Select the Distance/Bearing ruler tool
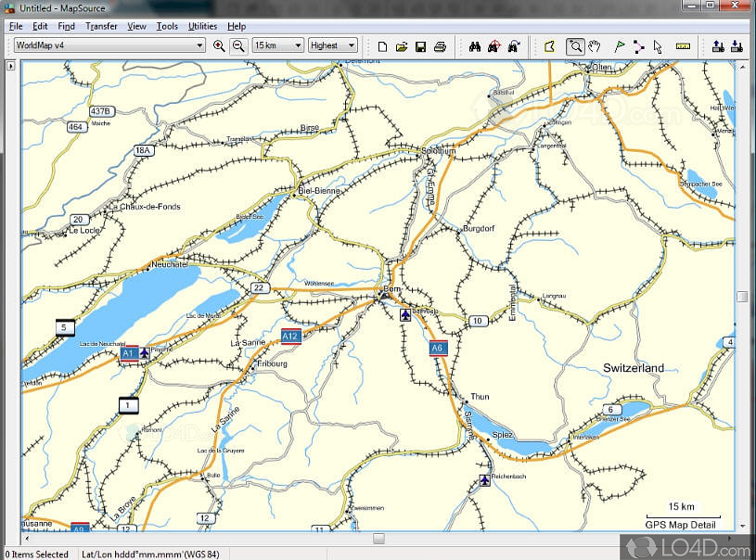The image size is (756, 560). pyautogui.click(x=684, y=45)
